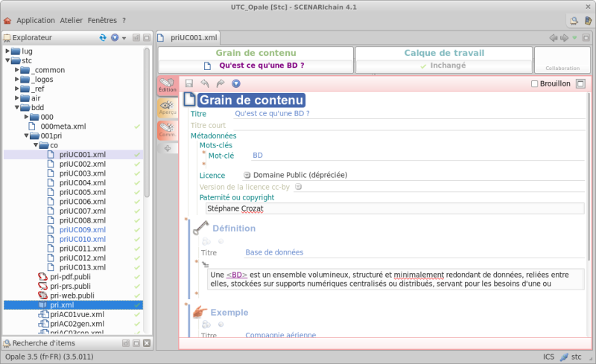Screen dimensions: 596x364
Task: Select 000meta.xml in the tree
Action: (63, 126)
